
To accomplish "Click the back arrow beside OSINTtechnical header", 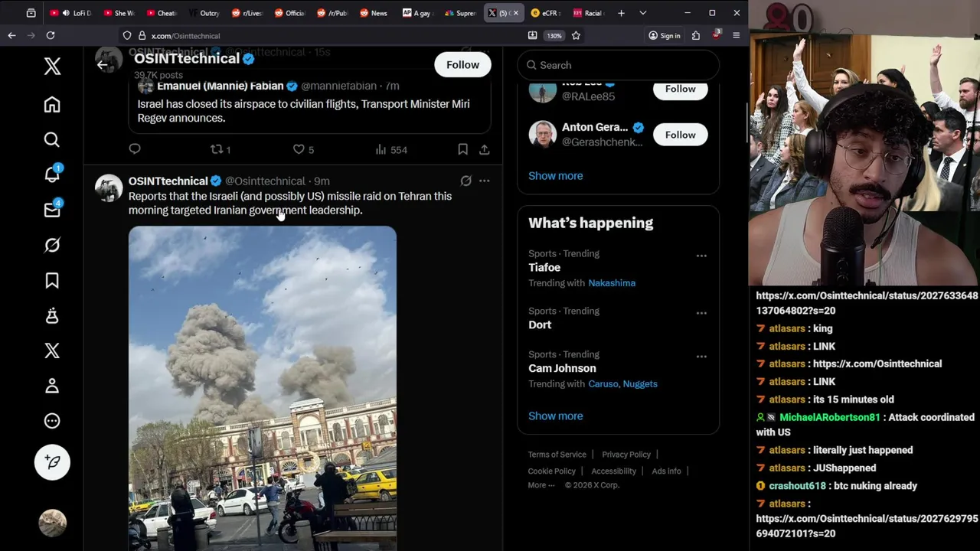I will 103,64.
